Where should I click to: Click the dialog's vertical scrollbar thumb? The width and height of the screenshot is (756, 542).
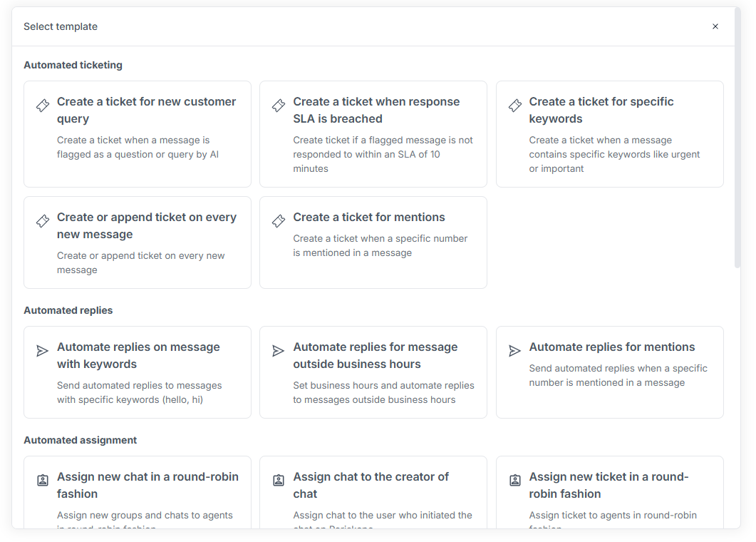pyautogui.click(x=737, y=138)
